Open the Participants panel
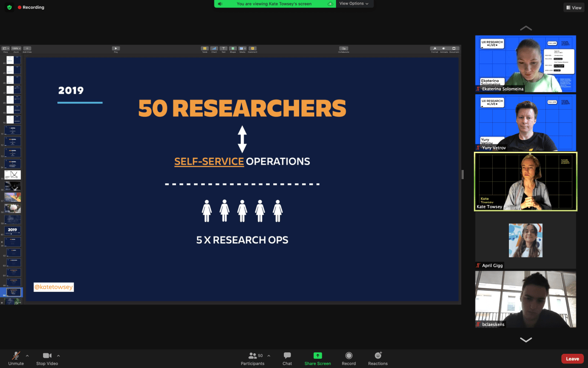This screenshot has height=368, width=588. pos(252,359)
